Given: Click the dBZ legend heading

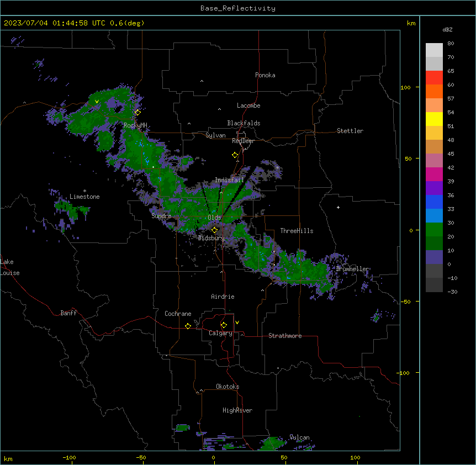Looking at the screenshot, I should (447, 29).
